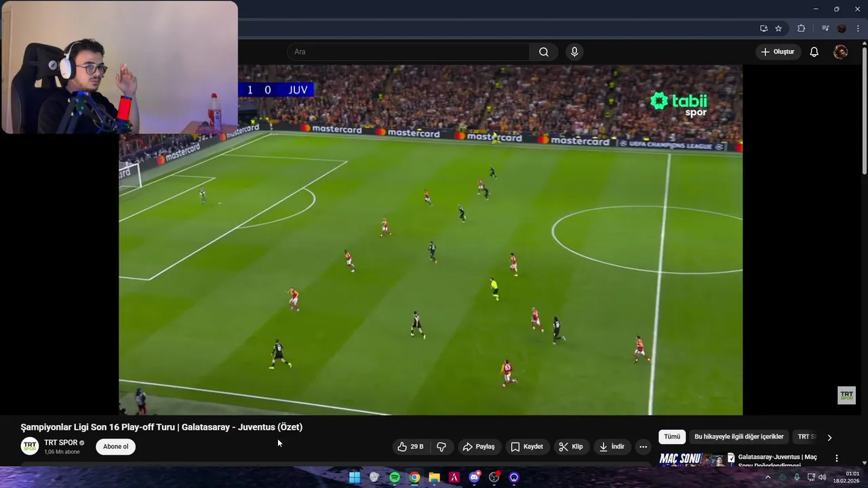Open the YouTube account avatar menu
This screenshot has width=868, height=488.
[x=840, y=52]
